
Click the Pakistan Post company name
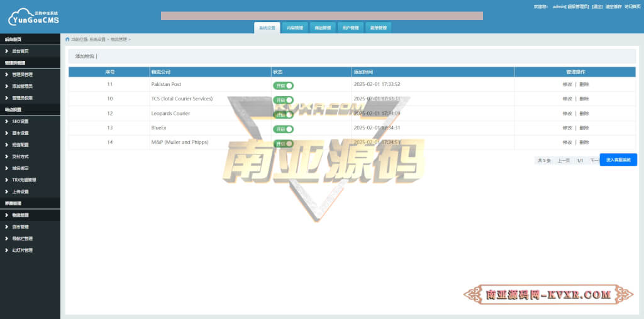tap(166, 85)
